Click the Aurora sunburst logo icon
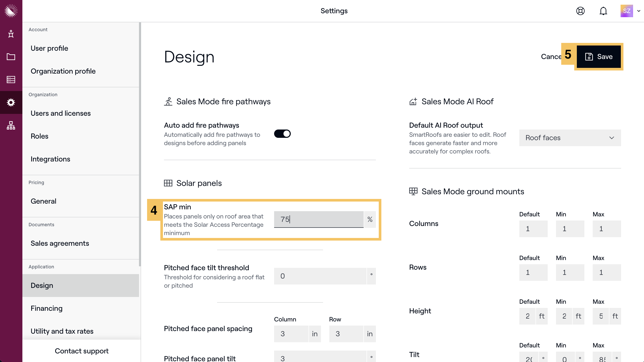The image size is (644, 362). tap(11, 11)
